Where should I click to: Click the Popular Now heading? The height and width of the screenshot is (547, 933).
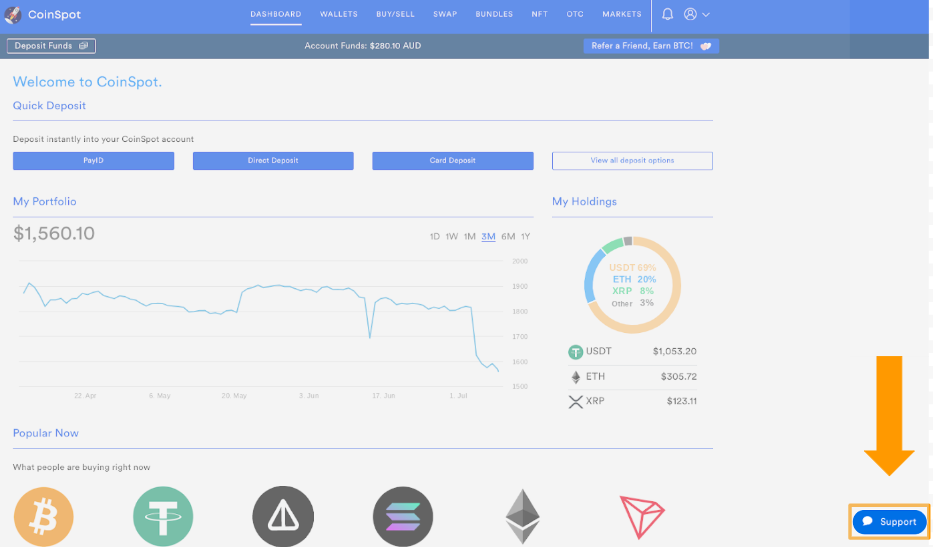click(46, 433)
